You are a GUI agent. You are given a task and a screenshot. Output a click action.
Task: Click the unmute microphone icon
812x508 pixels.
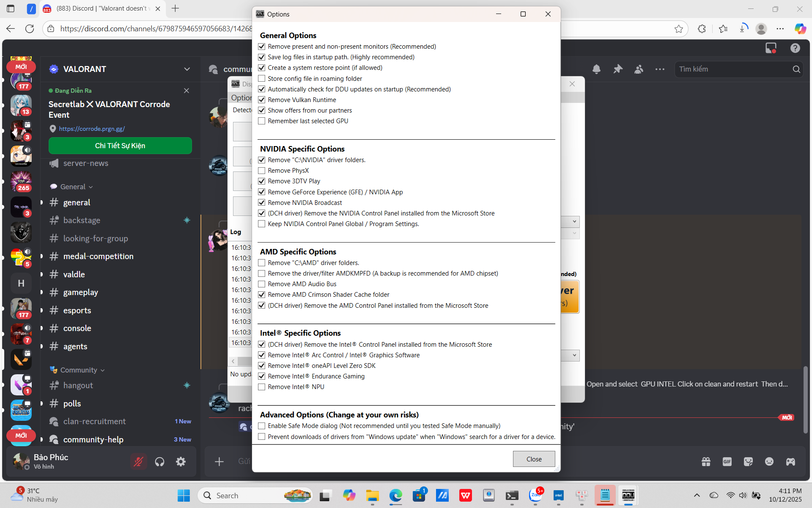[138, 462]
